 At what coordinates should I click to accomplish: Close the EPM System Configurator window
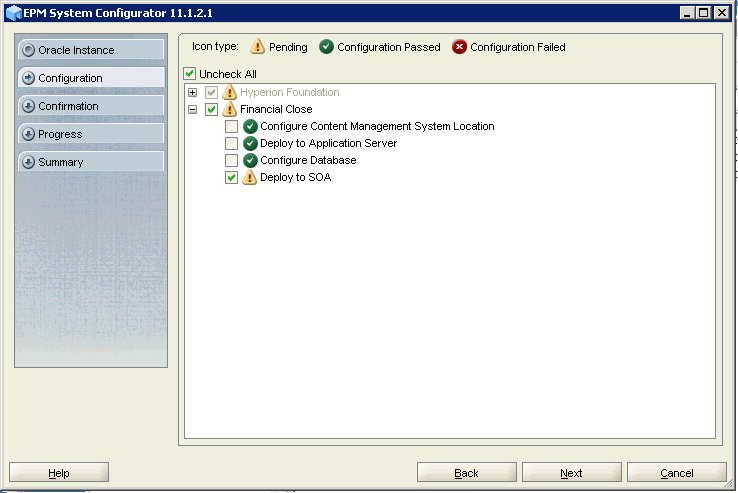point(721,13)
